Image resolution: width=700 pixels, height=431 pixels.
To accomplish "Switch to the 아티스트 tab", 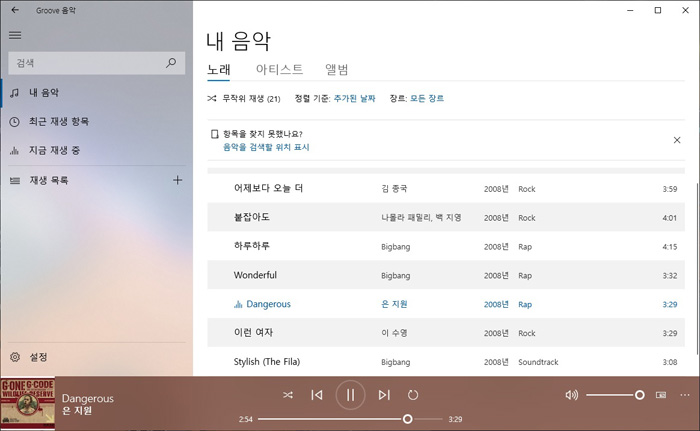I will point(279,69).
